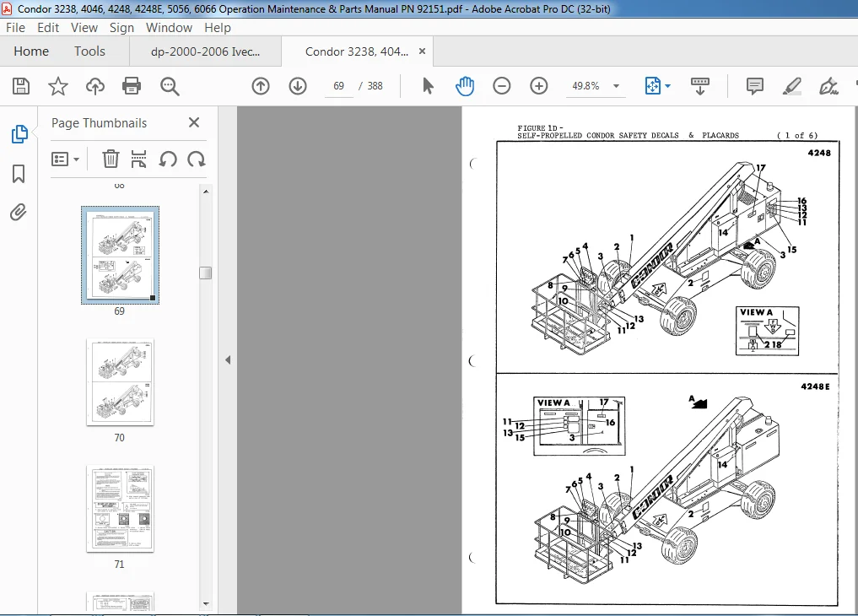Go to previous page arrow

261,86
